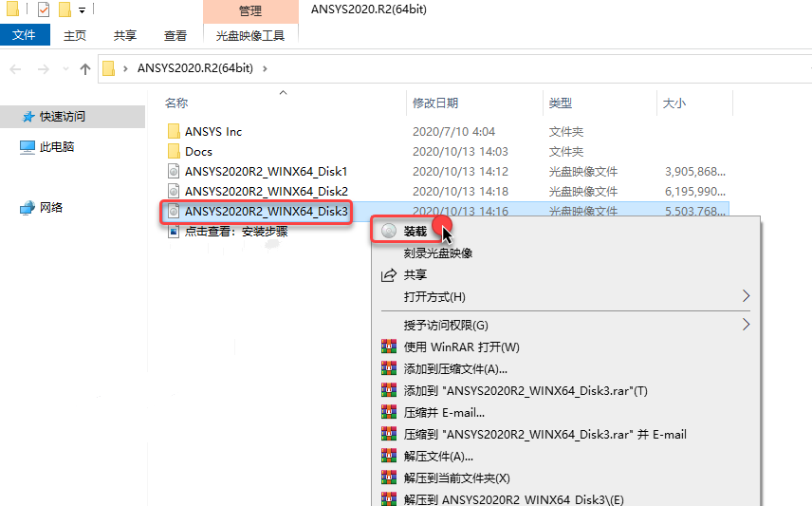Click 2020/10/13 14:12 date of Disk1
Viewport: 812px width, 506px height.
tap(460, 172)
